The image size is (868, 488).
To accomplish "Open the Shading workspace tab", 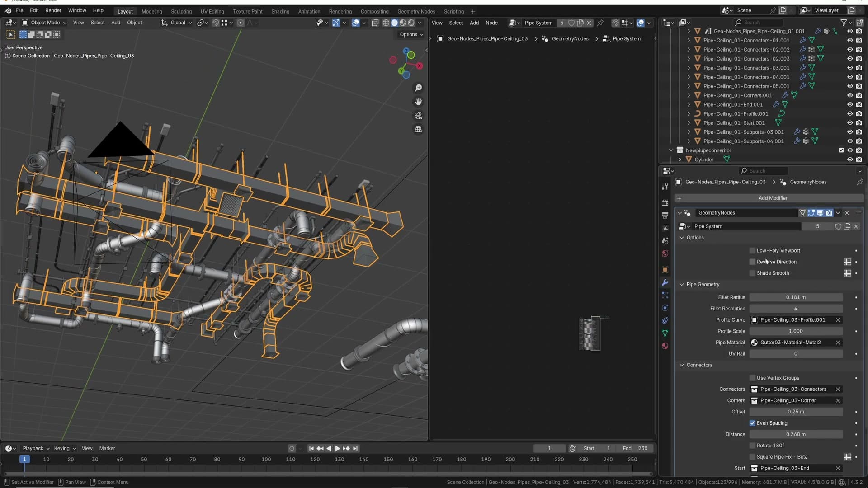I will (280, 11).
